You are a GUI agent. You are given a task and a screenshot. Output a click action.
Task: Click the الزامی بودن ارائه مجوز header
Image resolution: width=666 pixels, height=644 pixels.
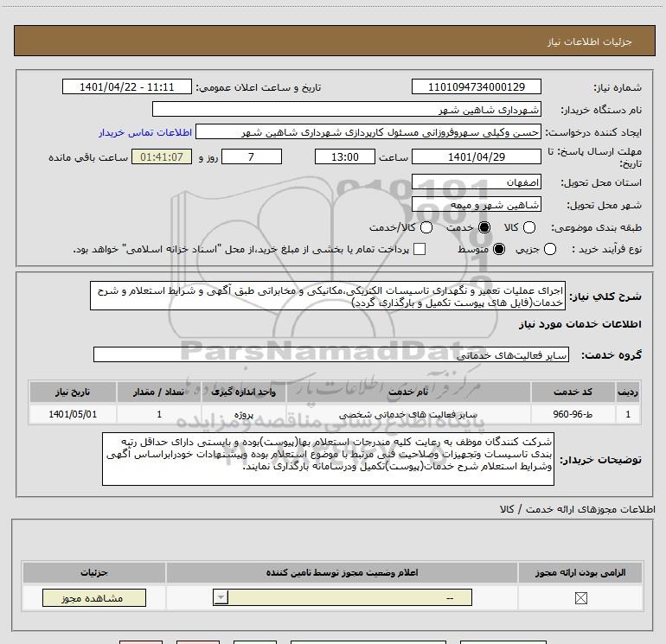580,572
